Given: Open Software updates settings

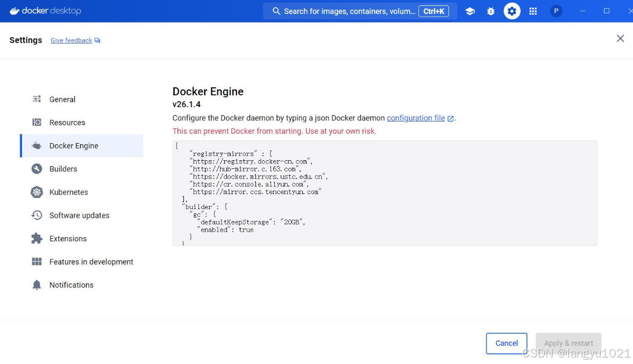Looking at the screenshot, I should pos(82,215).
